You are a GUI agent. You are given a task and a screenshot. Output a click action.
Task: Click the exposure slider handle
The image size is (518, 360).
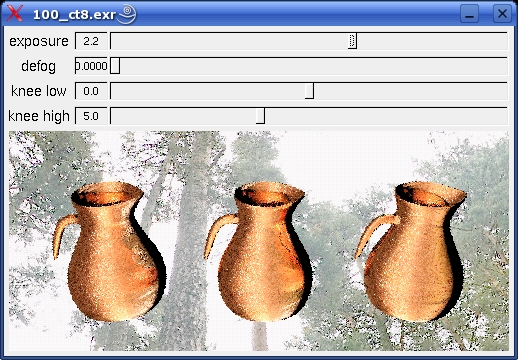(352, 41)
